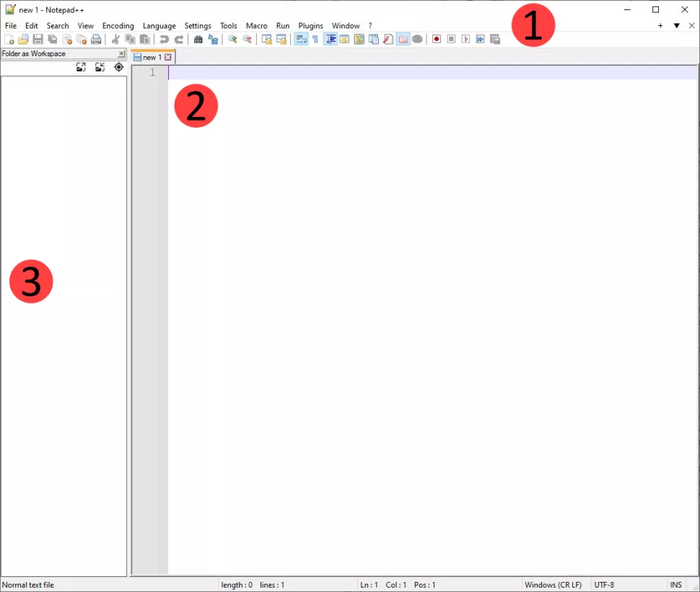Close the Folder as Workspace panel
This screenshot has height=592, width=700.
121,53
